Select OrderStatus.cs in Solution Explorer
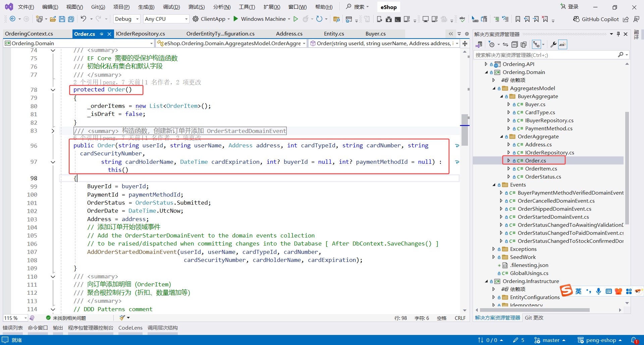 coord(543,177)
